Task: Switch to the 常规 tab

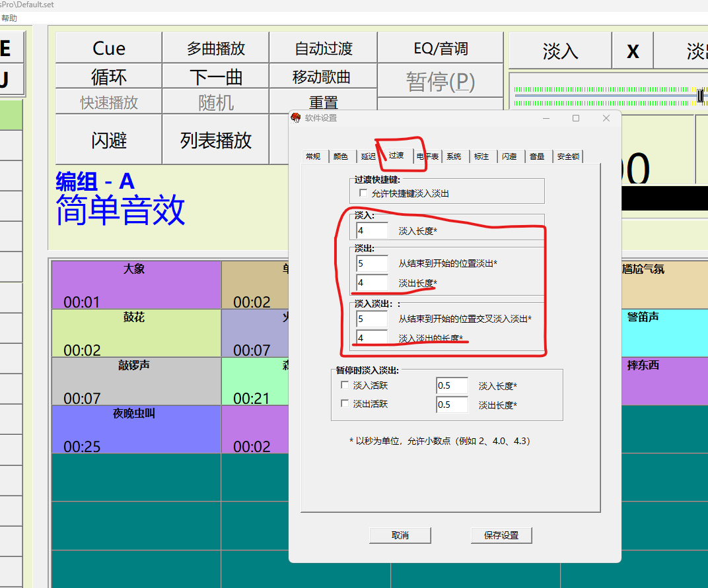Action: point(313,156)
